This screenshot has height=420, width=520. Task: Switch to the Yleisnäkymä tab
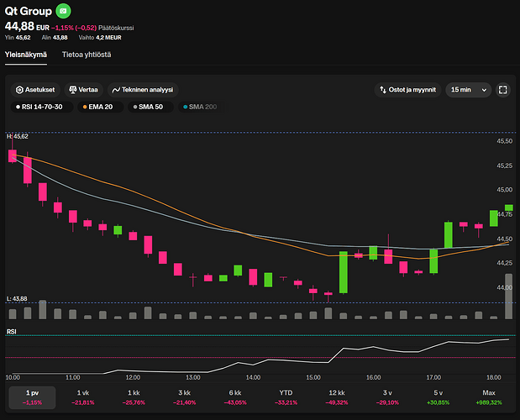pos(26,55)
